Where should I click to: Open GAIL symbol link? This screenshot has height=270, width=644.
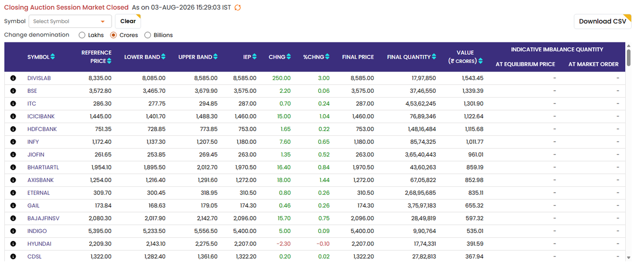33,206
